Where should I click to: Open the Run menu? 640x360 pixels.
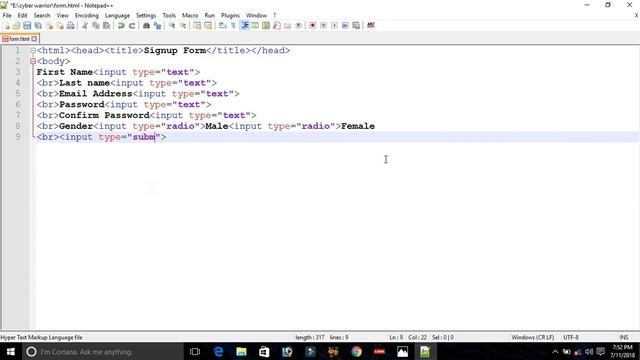(x=209, y=16)
